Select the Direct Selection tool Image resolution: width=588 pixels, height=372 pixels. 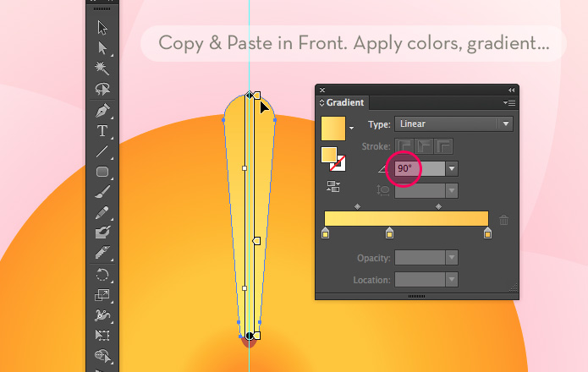102,48
